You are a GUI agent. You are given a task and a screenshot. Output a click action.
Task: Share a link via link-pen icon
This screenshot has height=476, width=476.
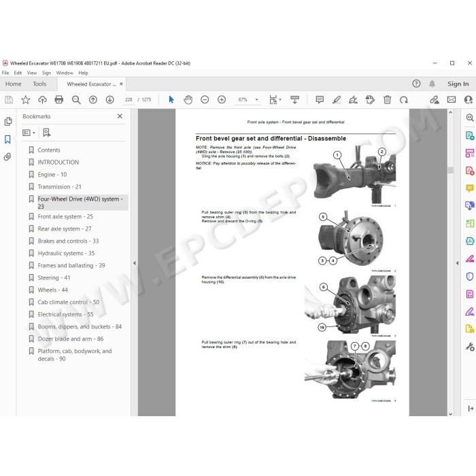(x=435, y=99)
